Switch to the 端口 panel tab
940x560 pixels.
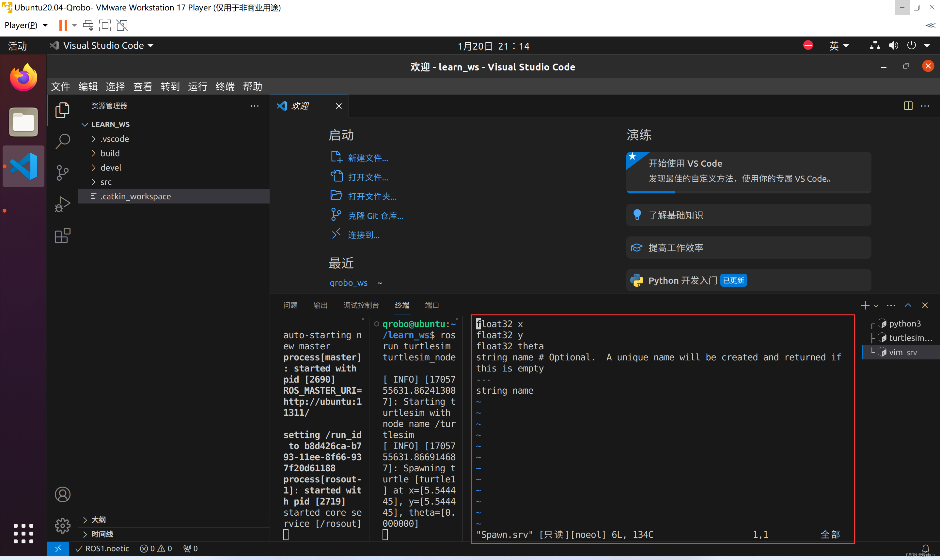[x=432, y=305]
